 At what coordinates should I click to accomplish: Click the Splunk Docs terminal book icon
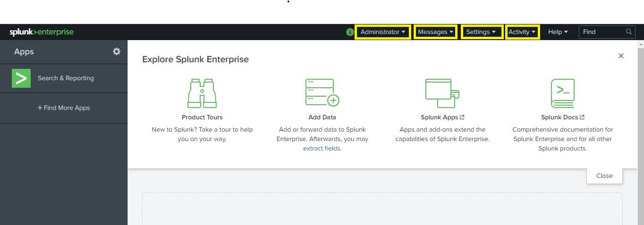coord(563,93)
